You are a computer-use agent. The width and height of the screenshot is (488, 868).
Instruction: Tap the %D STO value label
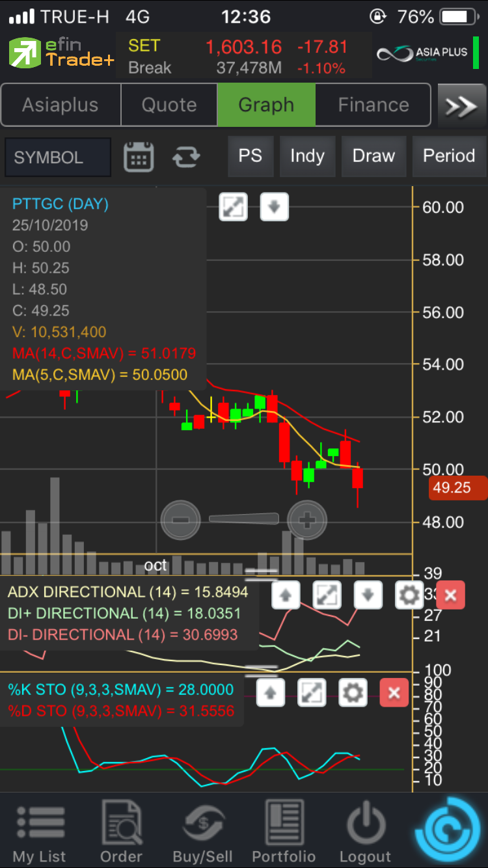120,711
